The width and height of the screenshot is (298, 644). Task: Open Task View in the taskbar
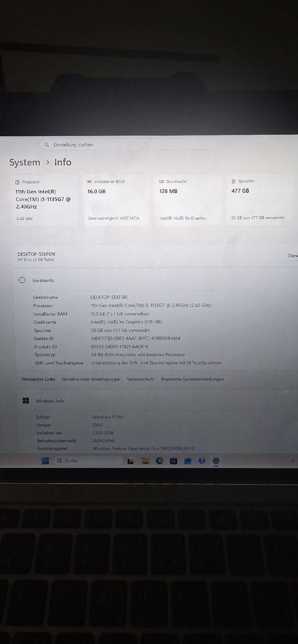pyautogui.click(x=130, y=461)
